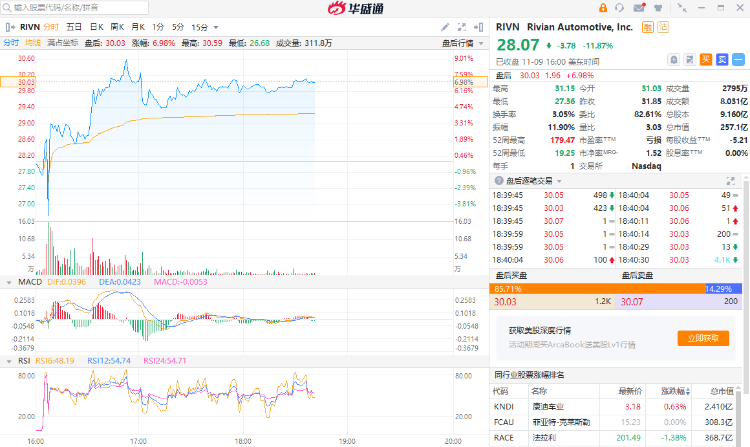Click the 总市值 value 257.1亿
This screenshot has width=750, height=447.
tap(734, 127)
